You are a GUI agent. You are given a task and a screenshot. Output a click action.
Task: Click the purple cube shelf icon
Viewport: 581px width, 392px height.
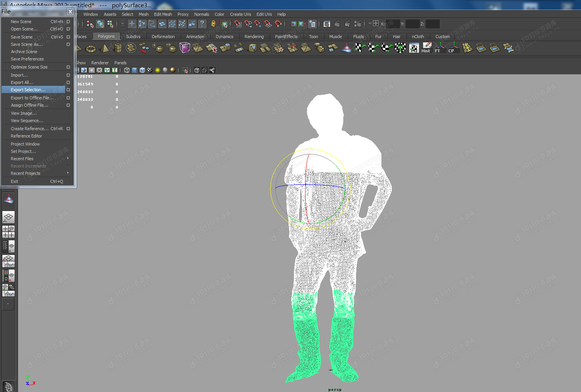pyautogui.click(x=185, y=48)
